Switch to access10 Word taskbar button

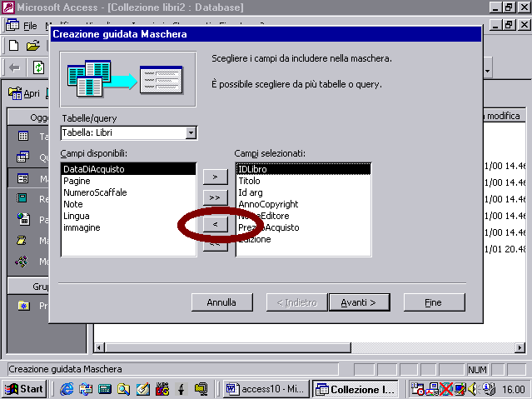[266, 389]
